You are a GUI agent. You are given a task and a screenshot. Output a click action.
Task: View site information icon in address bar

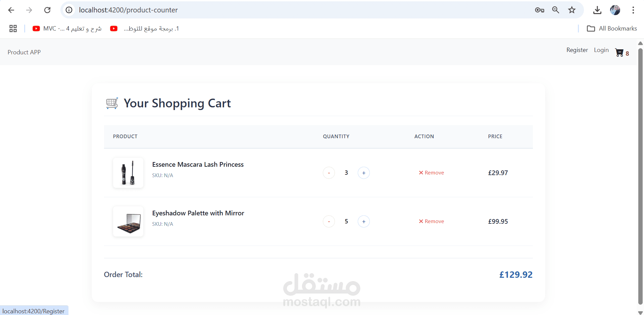(69, 10)
